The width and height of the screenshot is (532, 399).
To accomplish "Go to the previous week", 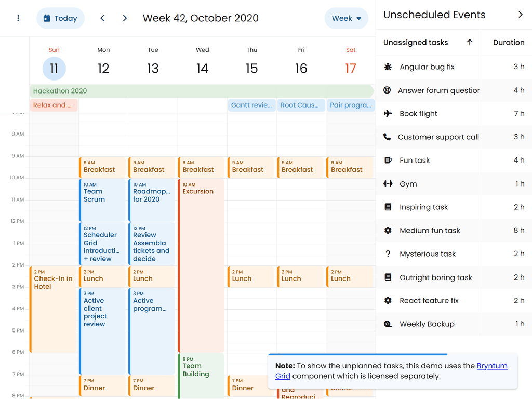I will tap(102, 18).
